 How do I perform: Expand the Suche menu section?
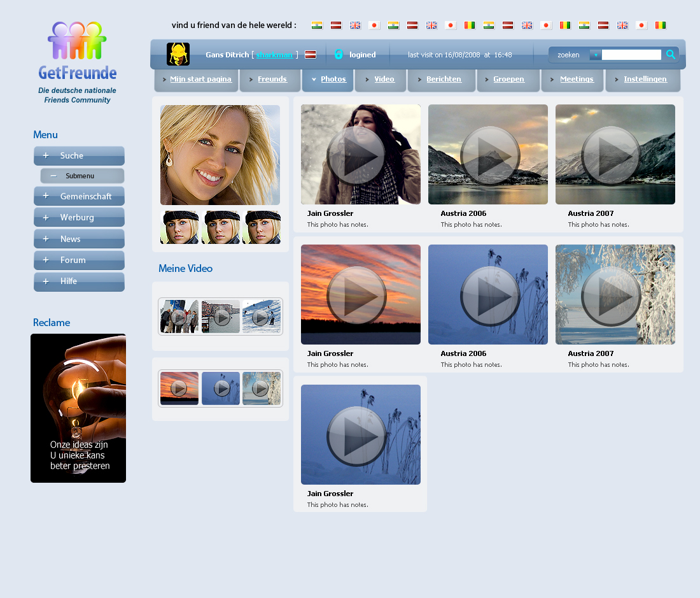46,155
